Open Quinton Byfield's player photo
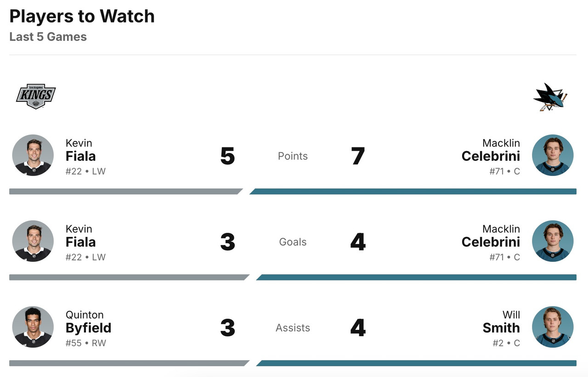 pyautogui.click(x=33, y=327)
